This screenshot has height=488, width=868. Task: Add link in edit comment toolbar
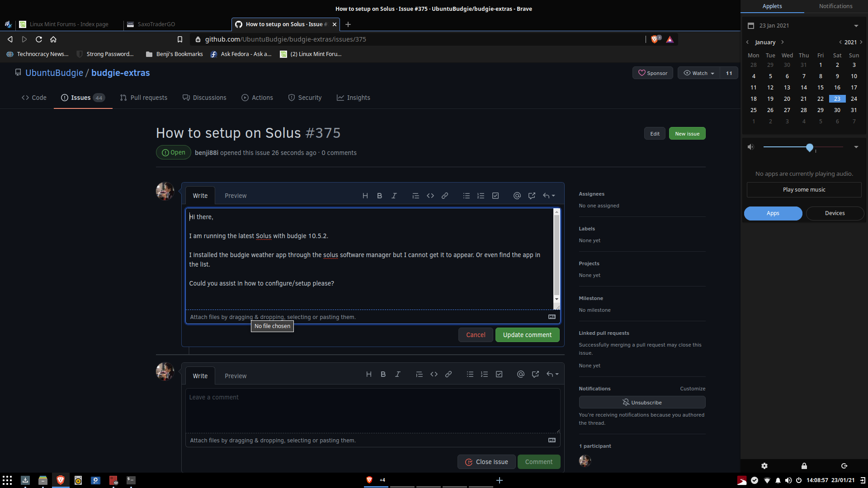pyautogui.click(x=445, y=196)
